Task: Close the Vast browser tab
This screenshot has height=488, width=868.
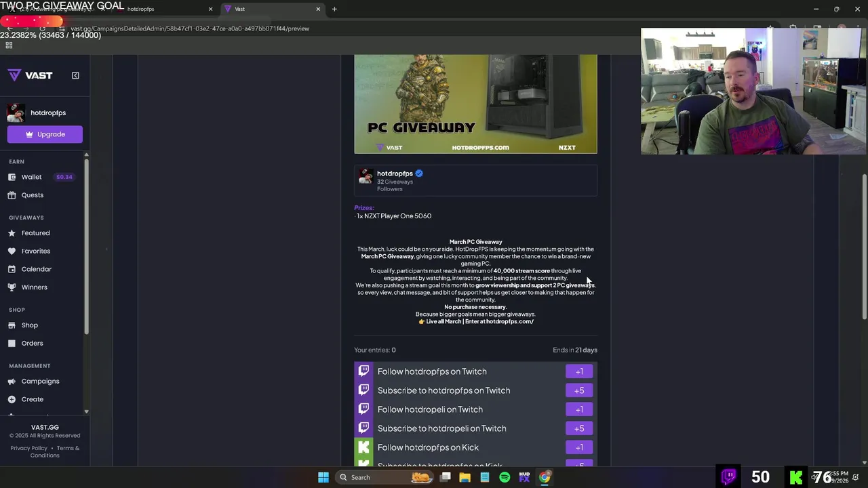Action: pos(318,9)
